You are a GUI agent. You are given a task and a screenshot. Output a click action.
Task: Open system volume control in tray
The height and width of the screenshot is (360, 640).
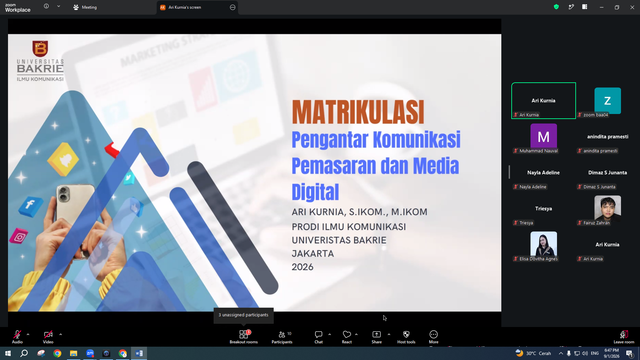pos(585,353)
